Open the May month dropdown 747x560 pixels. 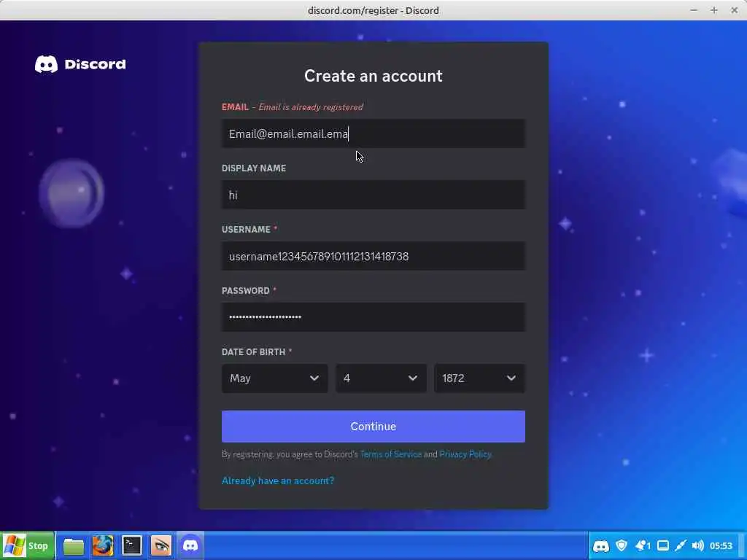pos(275,378)
